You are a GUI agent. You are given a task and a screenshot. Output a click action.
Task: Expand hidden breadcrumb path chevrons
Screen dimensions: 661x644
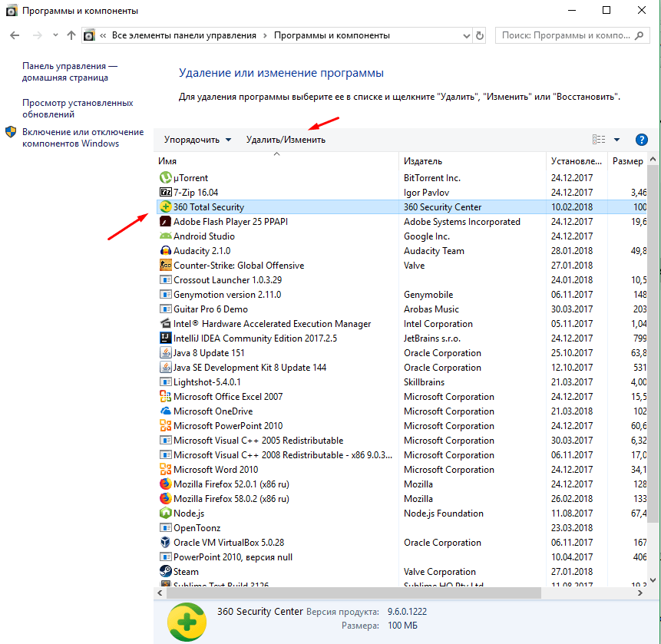(103, 36)
